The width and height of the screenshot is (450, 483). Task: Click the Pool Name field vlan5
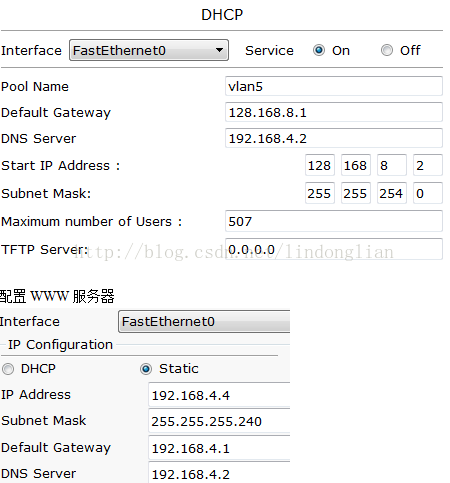tap(334, 86)
